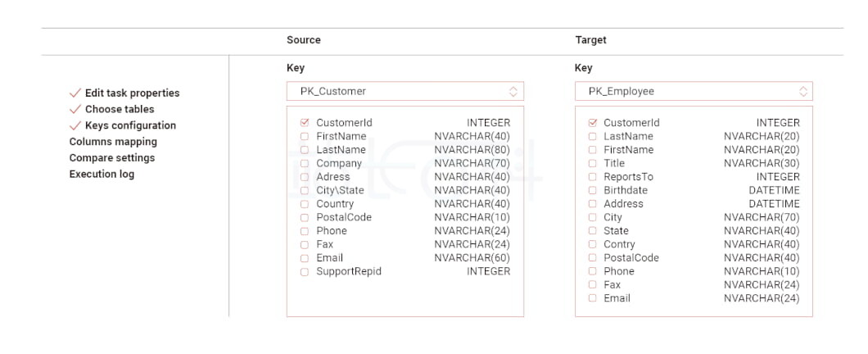Screen dimensions: 868x354
Task: Enable the source SupportRepid checkbox
Action: [305, 271]
